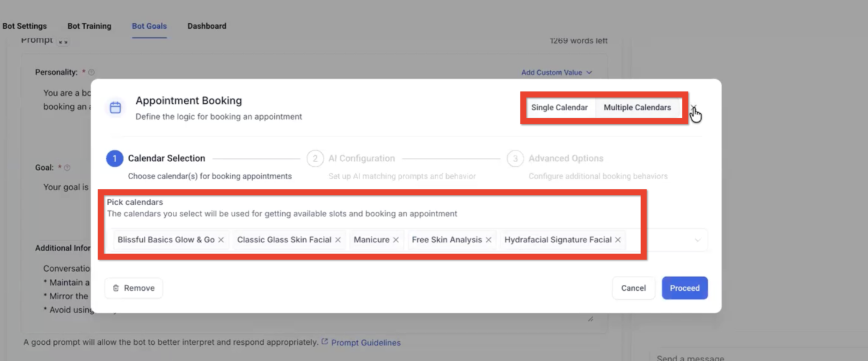Expand the Pick calendars dropdown arrow
Screen dimensions: 868x361
pyautogui.click(x=697, y=240)
